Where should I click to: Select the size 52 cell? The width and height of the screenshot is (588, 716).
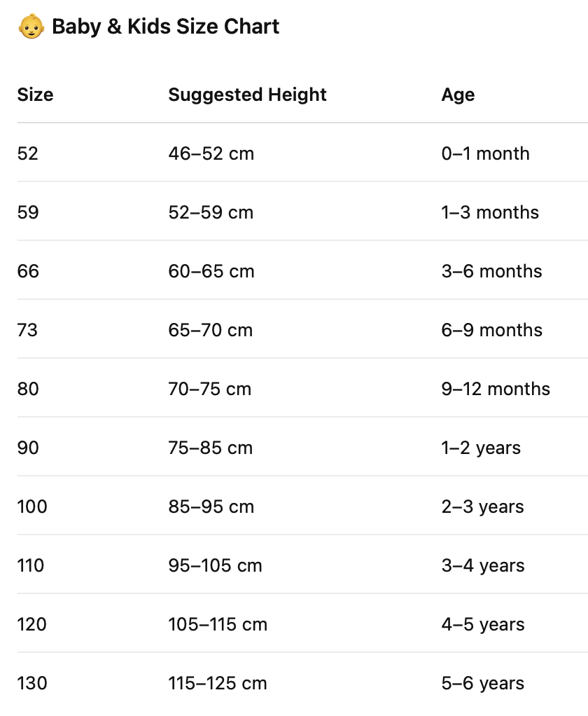click(x=28, y=153)
